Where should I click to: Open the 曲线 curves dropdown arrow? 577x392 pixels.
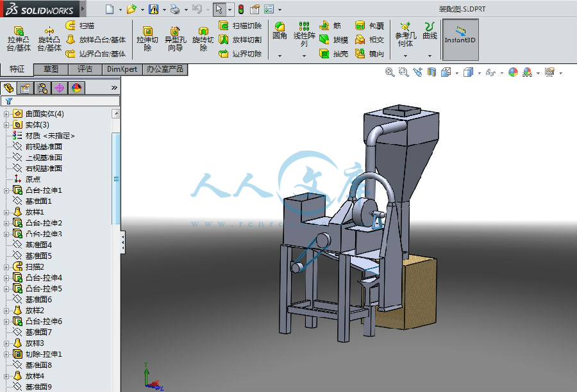(430, 56)
